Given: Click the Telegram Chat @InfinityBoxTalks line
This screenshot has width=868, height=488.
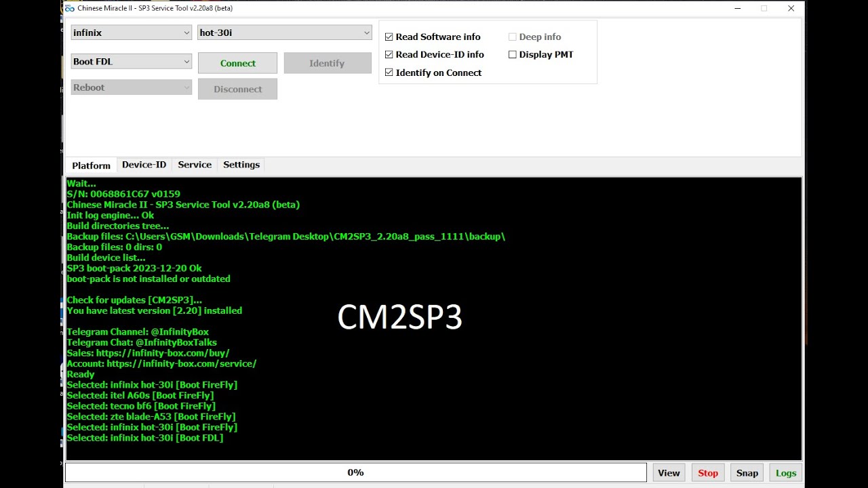Looking at the screenshot, I should click(x=142, y=343).
